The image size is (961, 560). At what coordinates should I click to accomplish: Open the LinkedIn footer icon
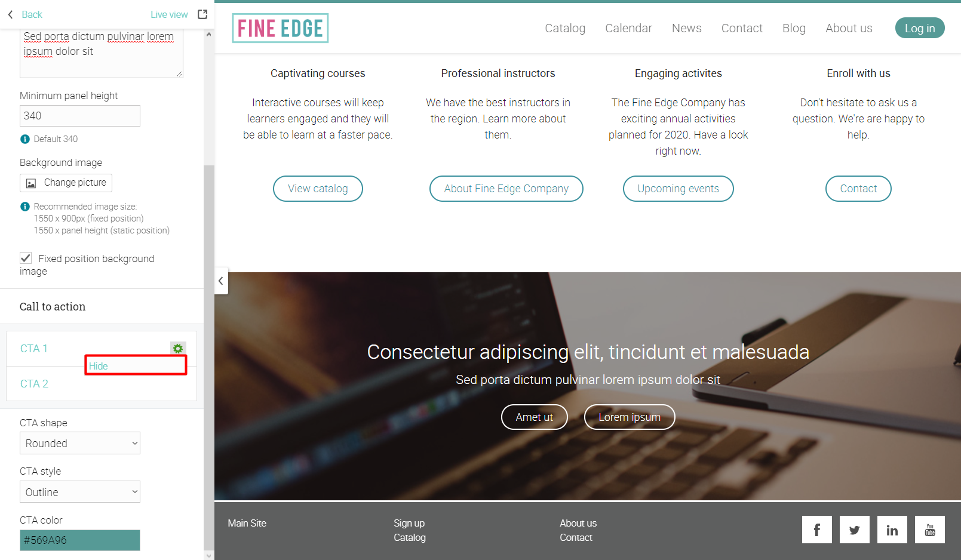coord(892,530)
